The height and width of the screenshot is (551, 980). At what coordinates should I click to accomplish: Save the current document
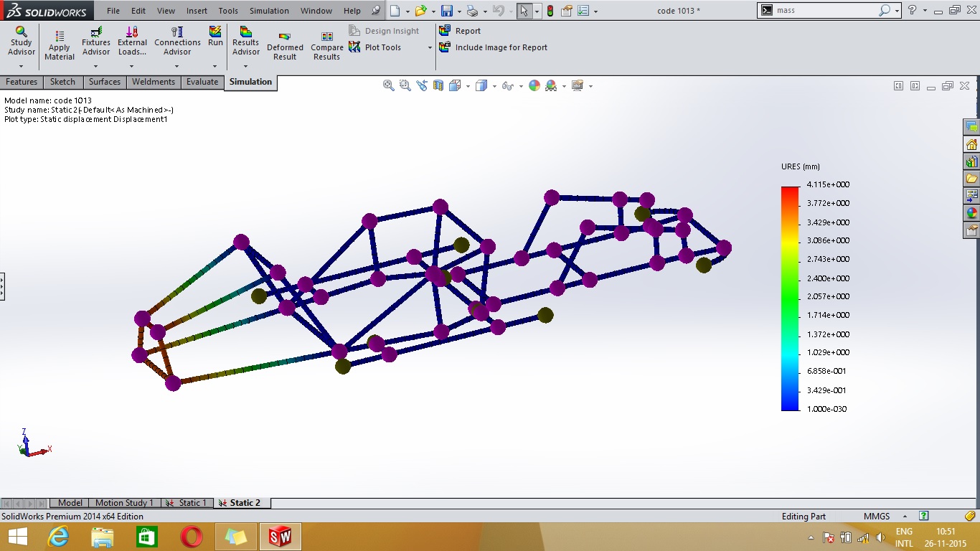click(446, 11)
